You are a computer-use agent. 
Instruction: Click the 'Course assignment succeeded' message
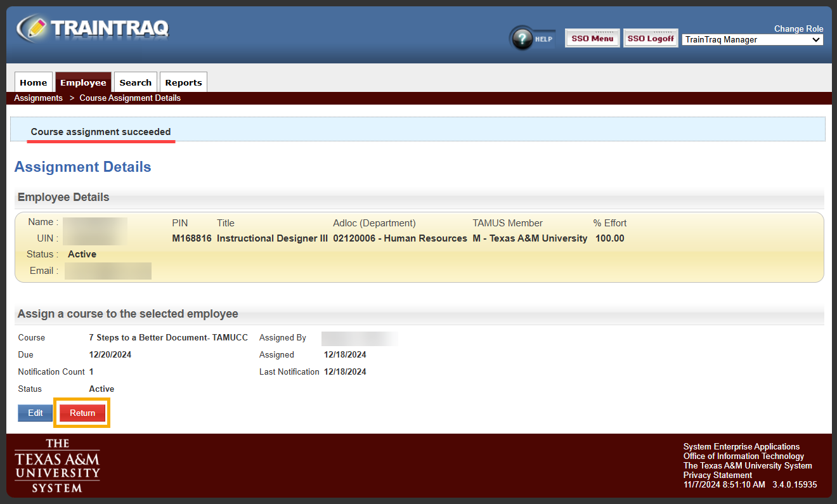[101, 132]
